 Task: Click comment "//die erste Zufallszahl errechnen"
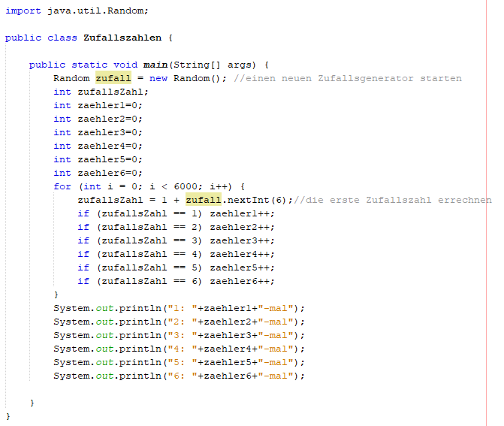point(393,200)
